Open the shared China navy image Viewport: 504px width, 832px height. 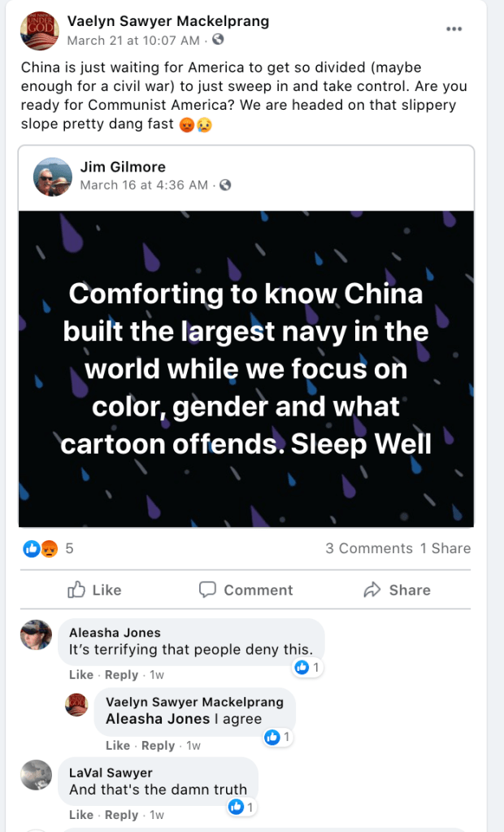[246, 368]
